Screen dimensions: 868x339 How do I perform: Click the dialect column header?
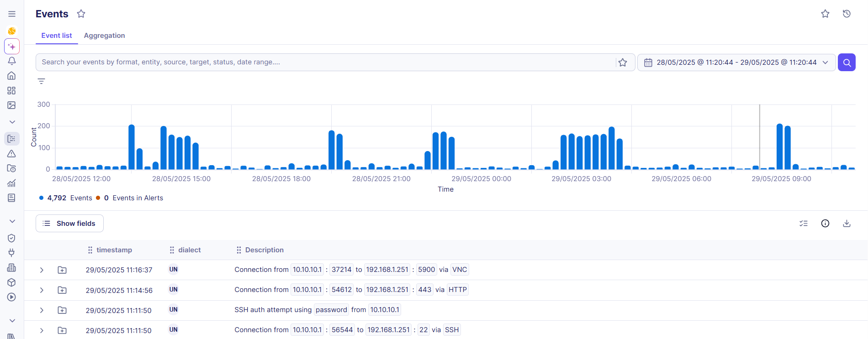pyautogui.click(x=189, y=250)
